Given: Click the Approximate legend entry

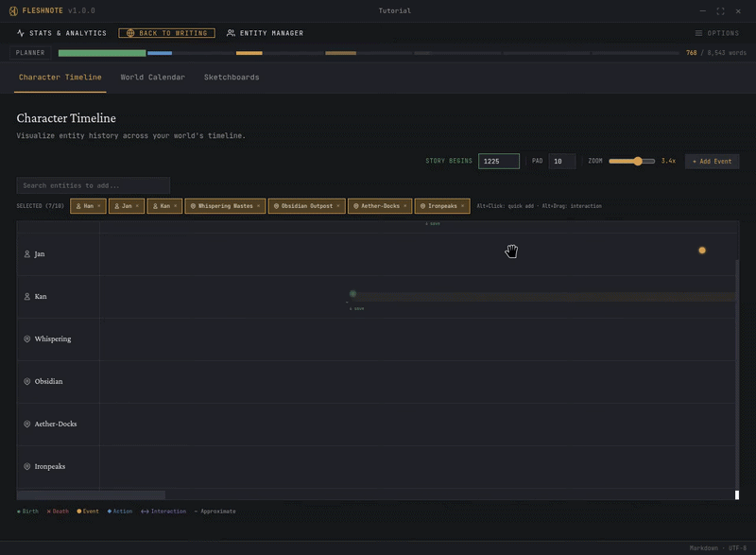Looking at the screenshot, I should [215, 512].
